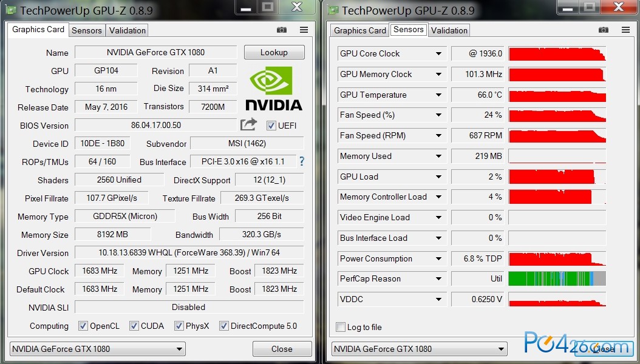Click the BIOS share/export arrow icon
This screenshot has height=364, width=640.
click(248, 124)
